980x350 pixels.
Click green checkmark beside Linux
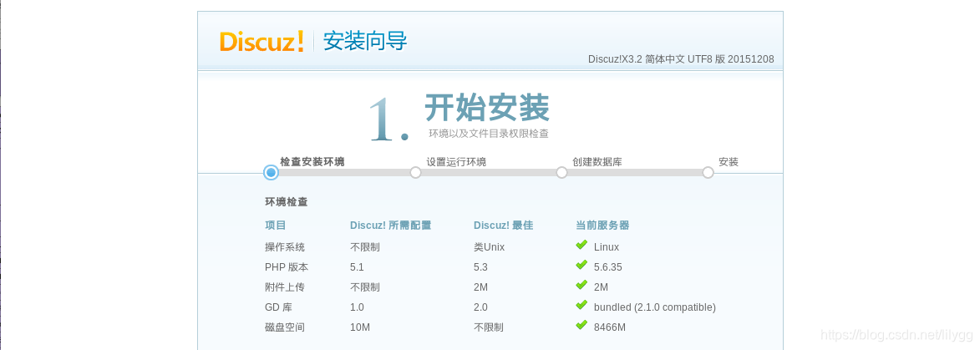(x=581, y=245)
